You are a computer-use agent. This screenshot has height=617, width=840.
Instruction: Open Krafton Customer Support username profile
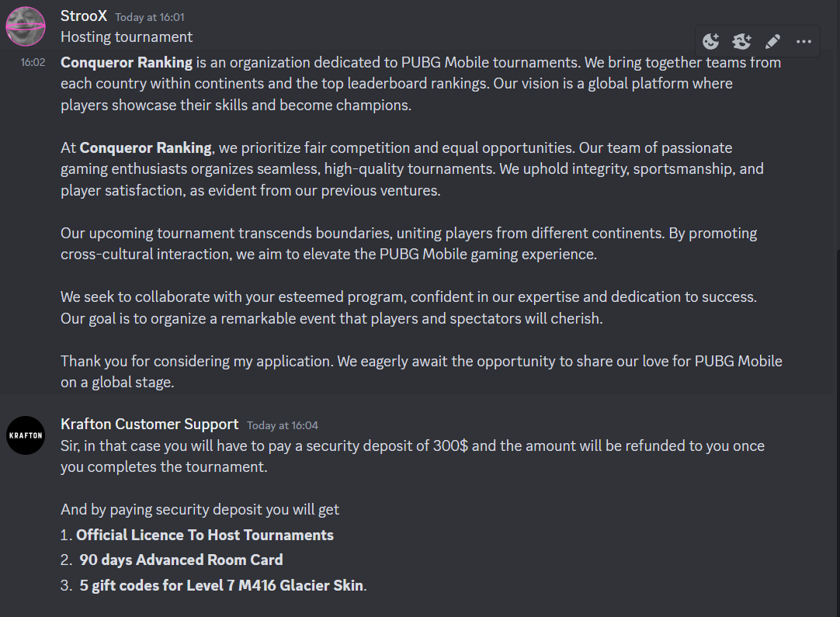pos(149,424)
